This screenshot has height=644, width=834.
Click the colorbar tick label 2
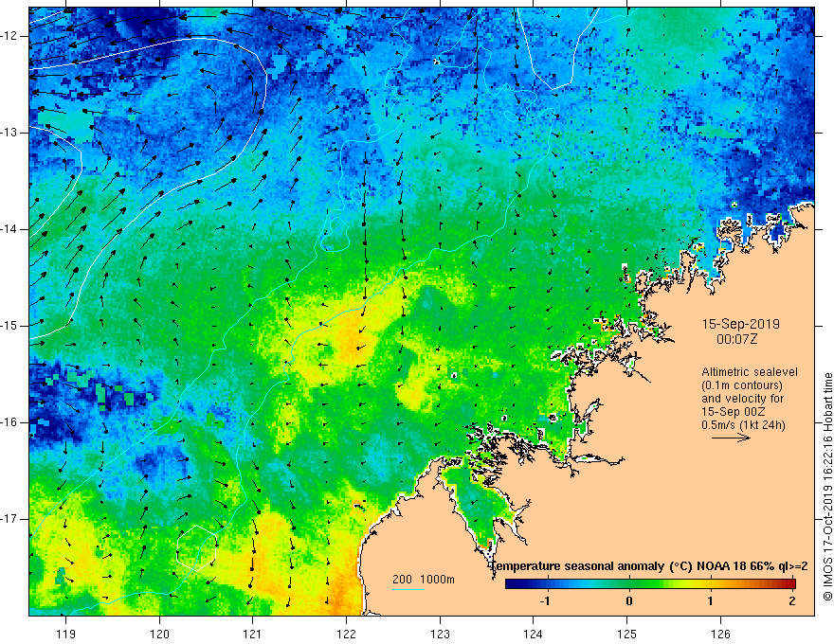pos(792,601)
